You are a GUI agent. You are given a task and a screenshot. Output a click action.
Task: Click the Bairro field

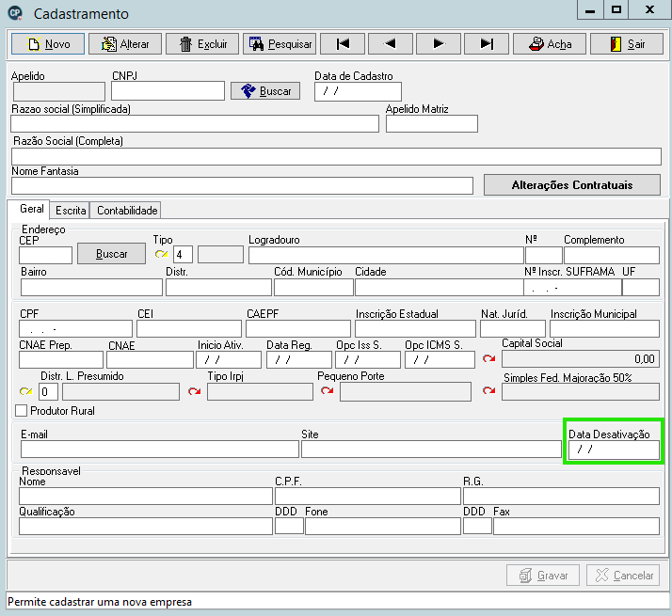click(x=91, y=288)
